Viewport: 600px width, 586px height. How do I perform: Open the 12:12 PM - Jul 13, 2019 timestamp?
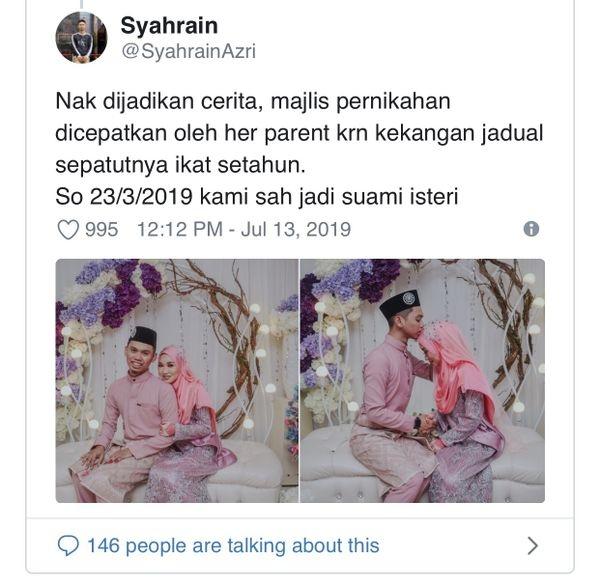pos(244,229)
